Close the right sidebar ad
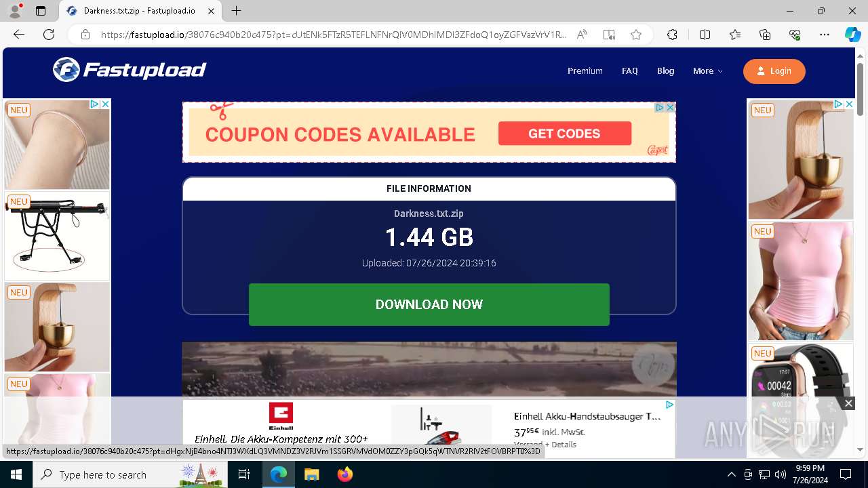 tap(849, 104)
